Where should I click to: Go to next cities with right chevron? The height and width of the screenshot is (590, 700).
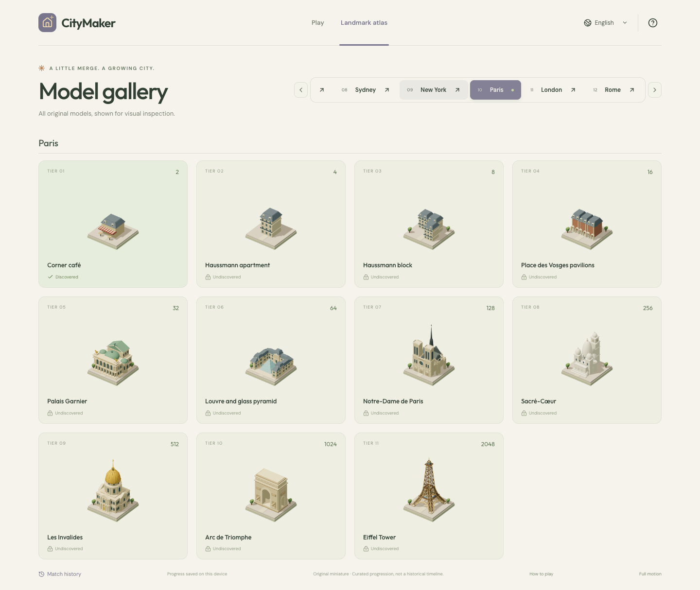pyautogui.click(x=655, y=90)
